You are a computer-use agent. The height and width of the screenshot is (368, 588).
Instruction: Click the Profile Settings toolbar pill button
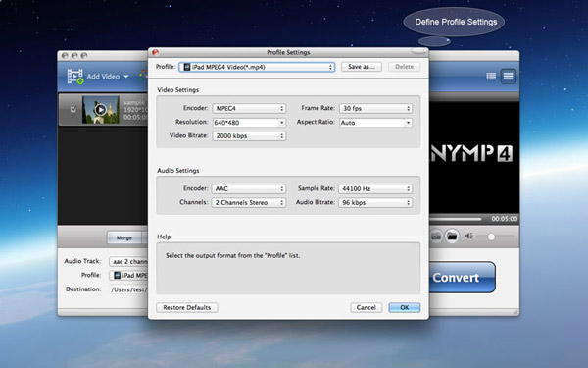419,51
